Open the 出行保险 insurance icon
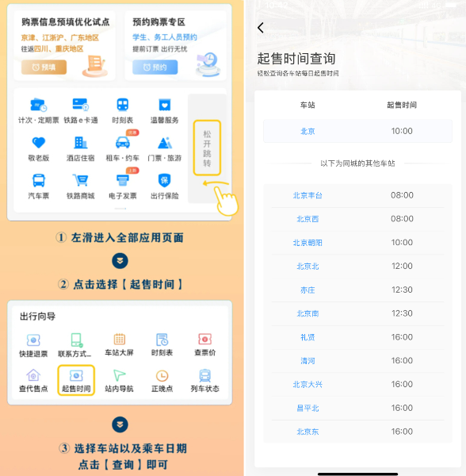 coord(165,180)
